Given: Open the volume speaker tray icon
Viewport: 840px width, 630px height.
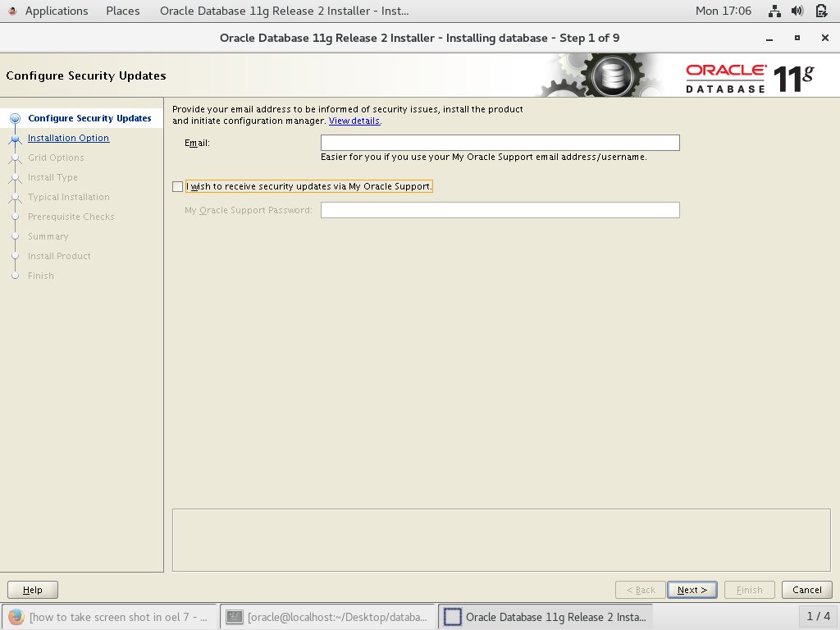Looking at the screenshot, I should pyautogui.click(x=797, y=11).
